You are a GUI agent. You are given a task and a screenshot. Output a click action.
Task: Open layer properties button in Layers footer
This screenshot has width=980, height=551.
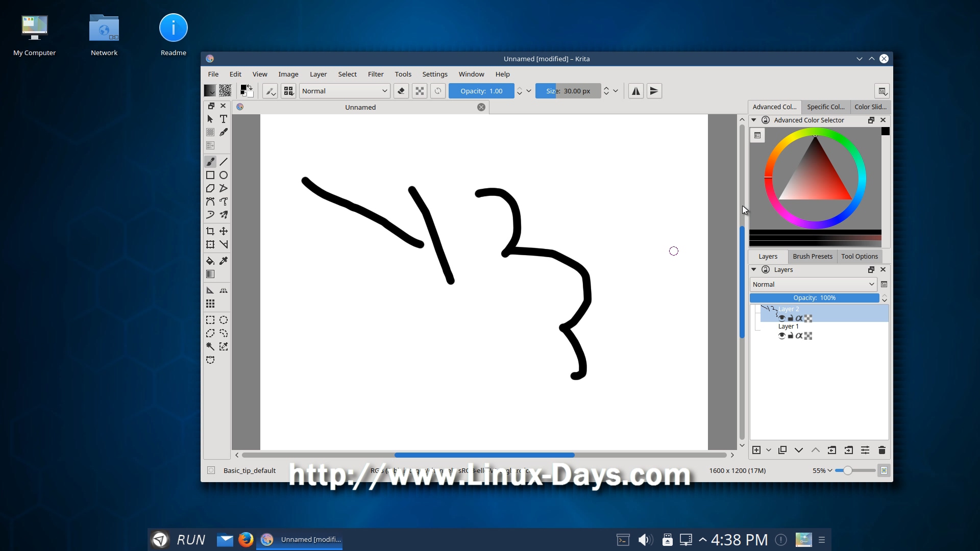point(865,450)
